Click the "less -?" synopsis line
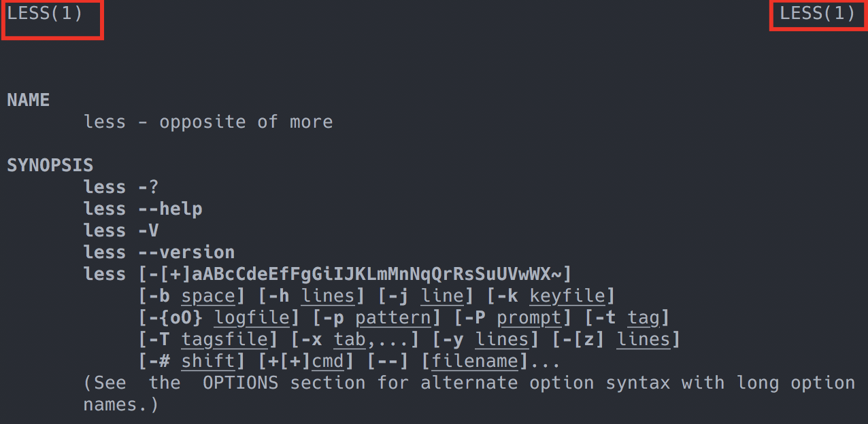 [x=121, y=188]
